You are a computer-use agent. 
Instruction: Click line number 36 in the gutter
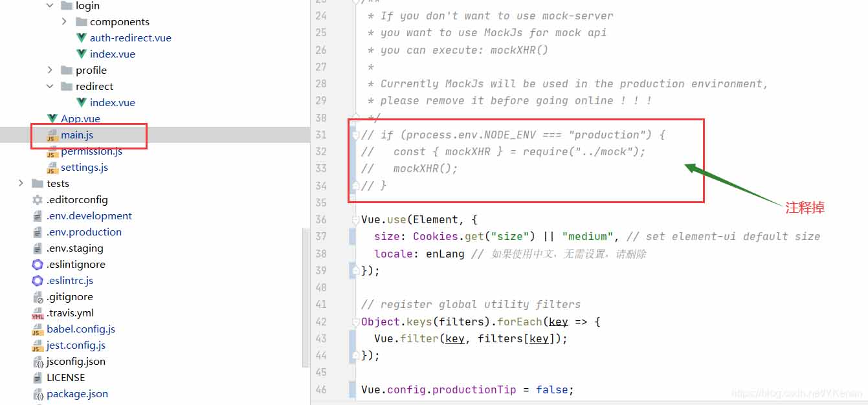(321, 220)
